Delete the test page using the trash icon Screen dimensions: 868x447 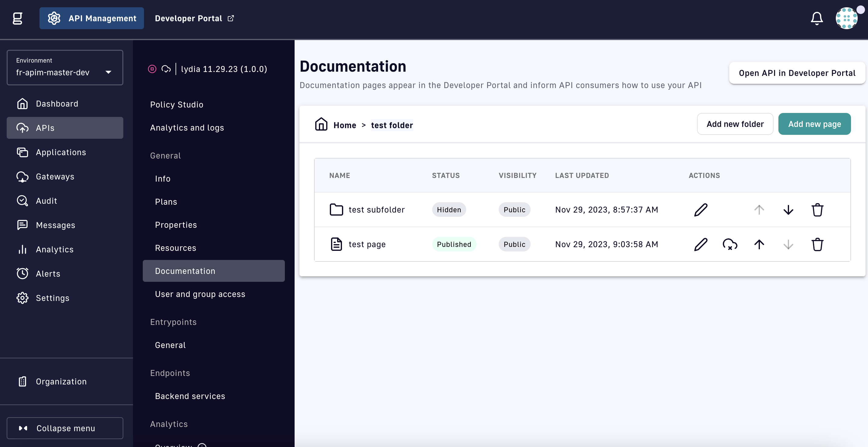pos(817,244)
